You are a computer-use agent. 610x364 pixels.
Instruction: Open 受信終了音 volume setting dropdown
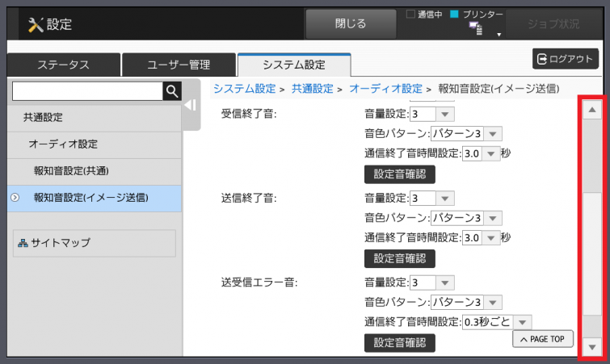[433, 114]
